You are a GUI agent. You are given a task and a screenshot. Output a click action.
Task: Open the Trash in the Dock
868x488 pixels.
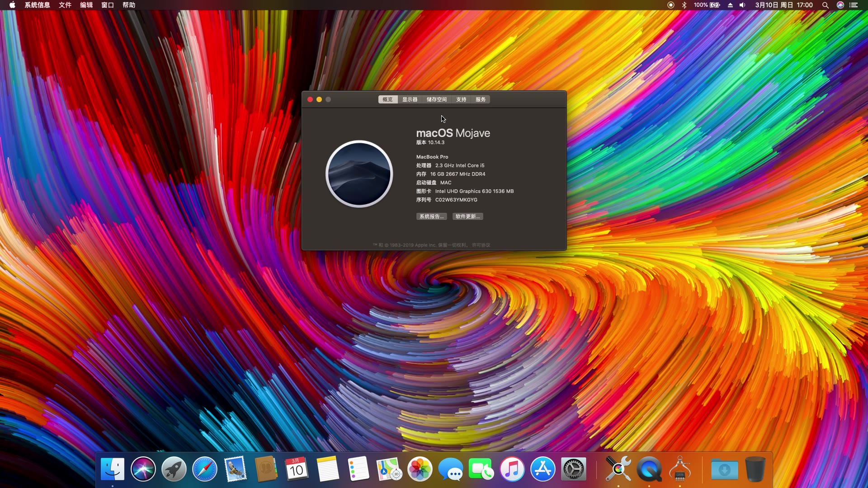[755, 469]
